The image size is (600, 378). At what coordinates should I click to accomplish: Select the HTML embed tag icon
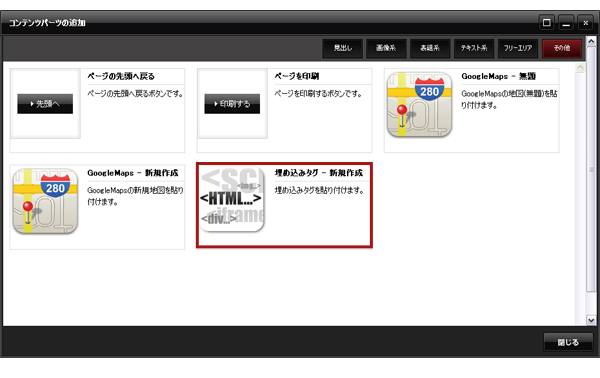(x=232, y=199)
